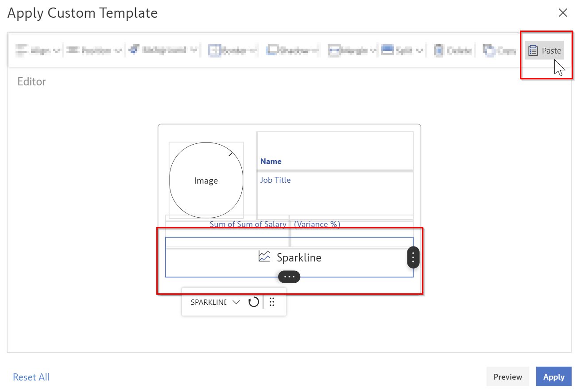Click the Paste toolbar button

point(545,51)
